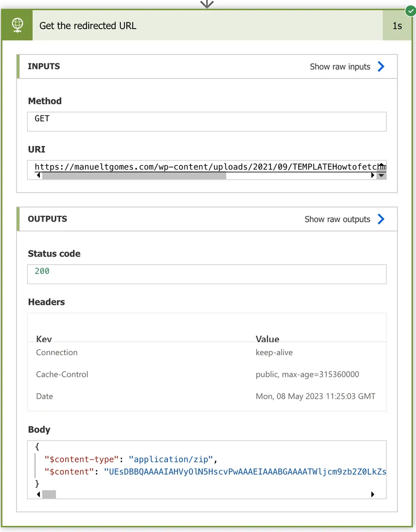Click the HTTP globe action icon
This screenshot has height=532, width=416.
click(17, 25)
